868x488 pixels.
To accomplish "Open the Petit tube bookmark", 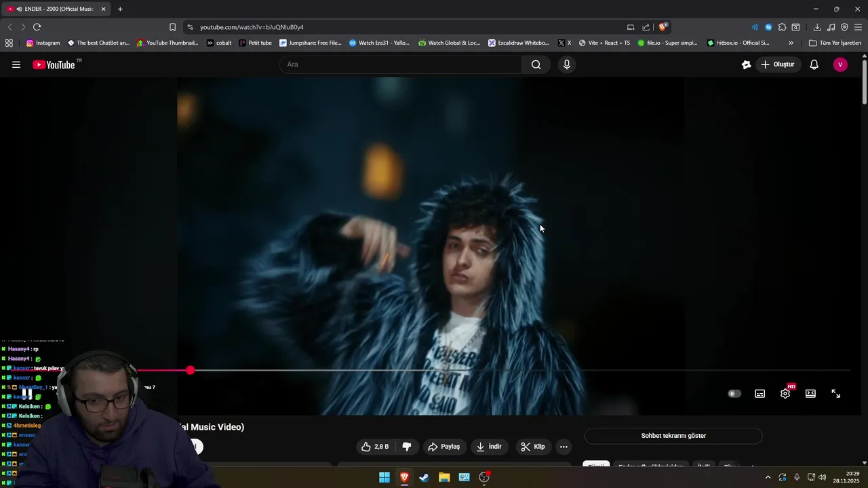I will tap(256, 43).
